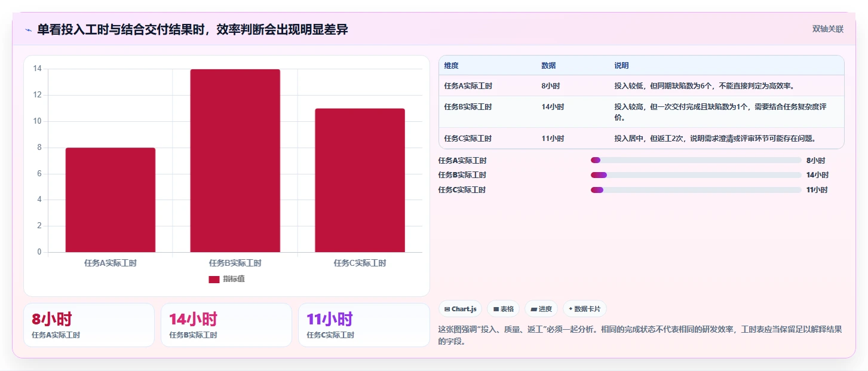Click the 任务A实际工时 progress bar
868x371 pixels.
click(696, 160)
